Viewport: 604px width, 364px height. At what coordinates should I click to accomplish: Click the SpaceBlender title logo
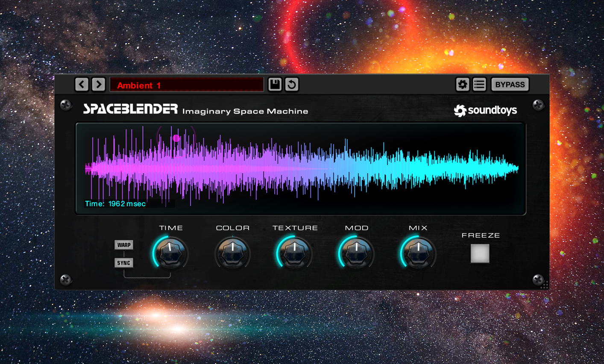coord(130,109)
